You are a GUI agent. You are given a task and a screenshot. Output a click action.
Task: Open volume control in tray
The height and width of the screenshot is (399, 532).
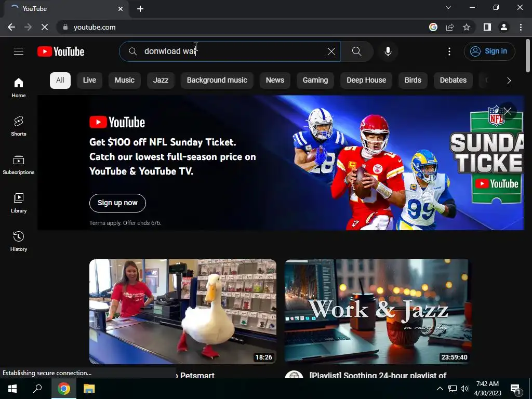(x=464, y=389)
